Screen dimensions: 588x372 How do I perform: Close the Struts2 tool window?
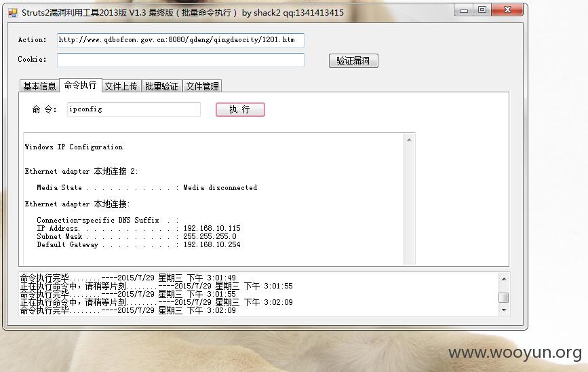(x=507, y=10)
